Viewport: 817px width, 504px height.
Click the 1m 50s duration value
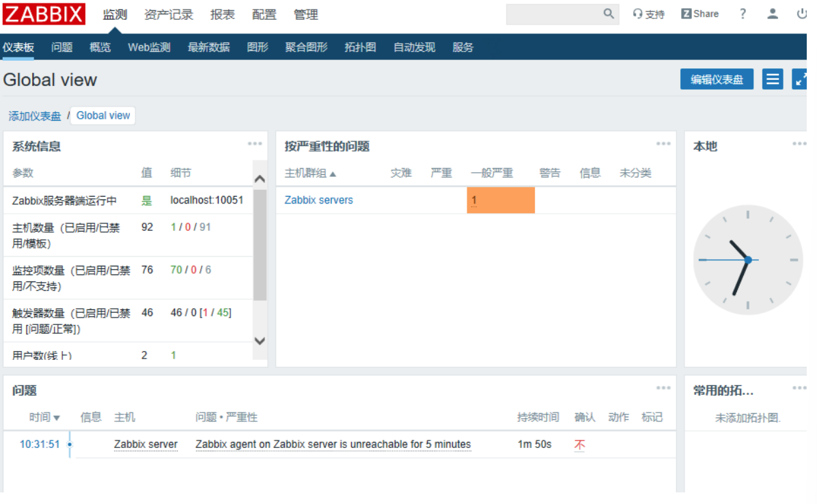coord(535,444)
